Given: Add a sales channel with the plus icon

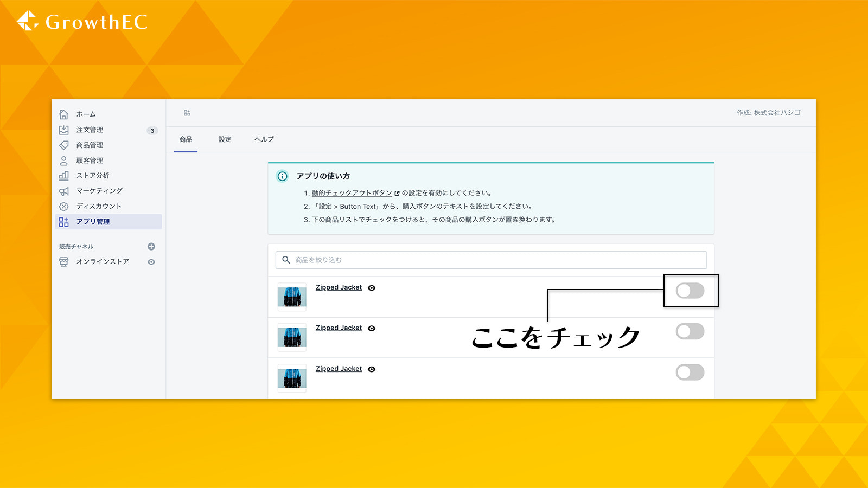Looking at the screenshot, I should click(x=151, y=246).
